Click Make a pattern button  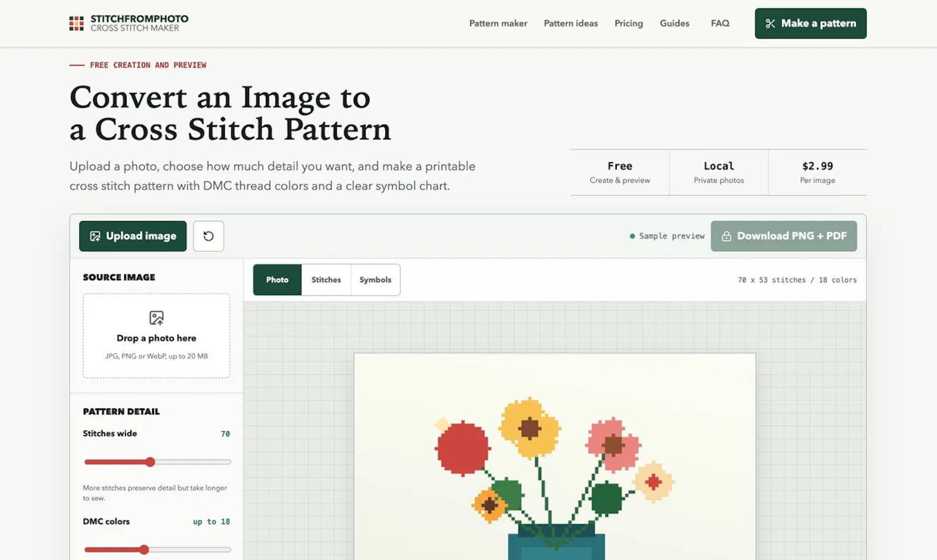(811, 23)
